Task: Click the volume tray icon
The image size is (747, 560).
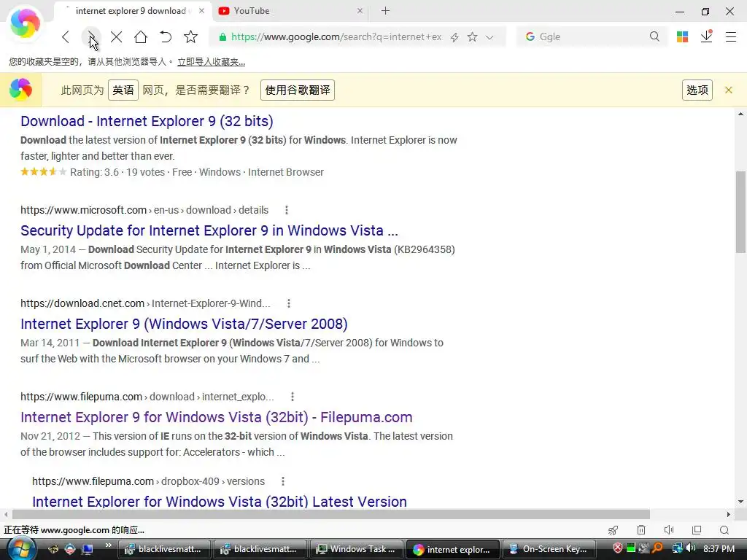Action: pos(691,548)
